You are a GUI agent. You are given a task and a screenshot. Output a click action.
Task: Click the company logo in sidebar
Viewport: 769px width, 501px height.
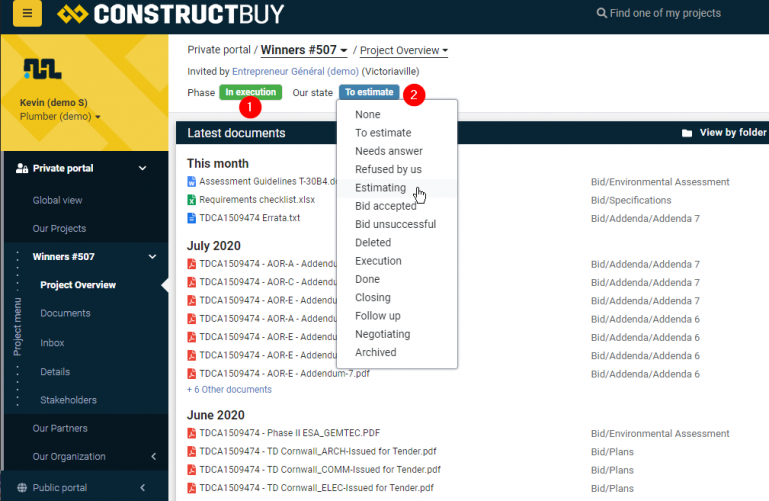click(43, 69)
